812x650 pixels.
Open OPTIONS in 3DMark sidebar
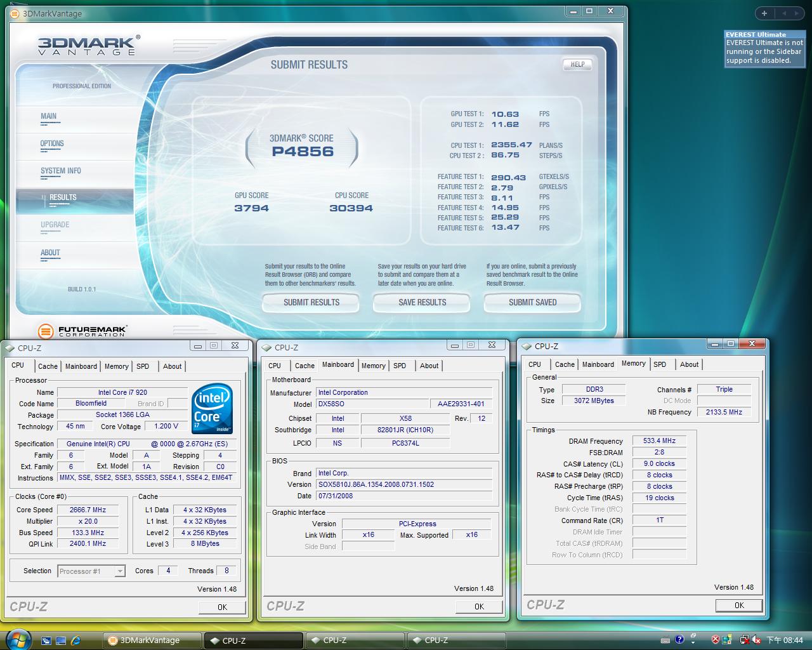52,143
